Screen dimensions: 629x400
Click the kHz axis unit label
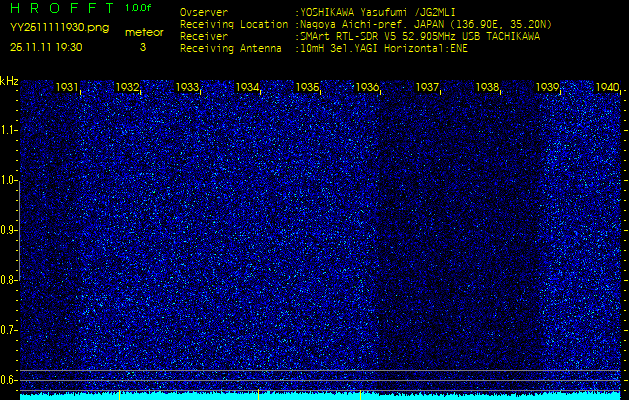[9, 81]
